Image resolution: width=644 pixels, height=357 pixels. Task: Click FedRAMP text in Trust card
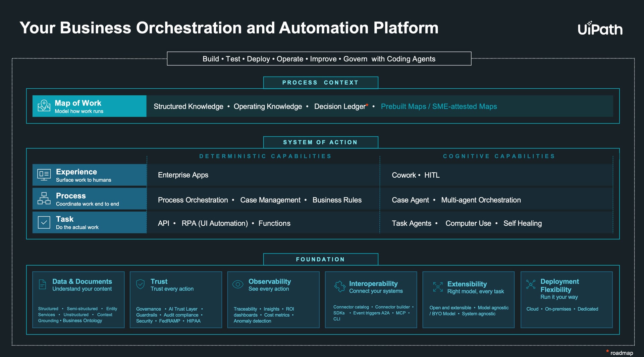tap(170, 321)
